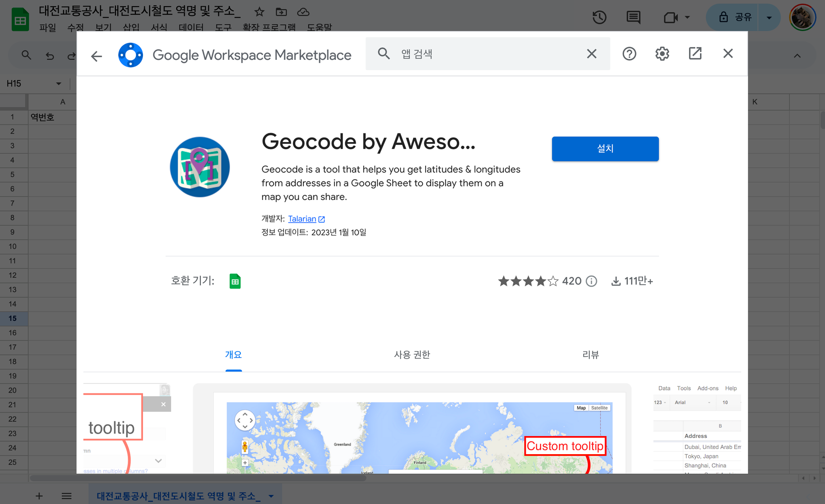This screenshot has width=825, height=504.
Task: Click the sheet tab 대전교통공사_대전도시철도
Action: (178, 496)
